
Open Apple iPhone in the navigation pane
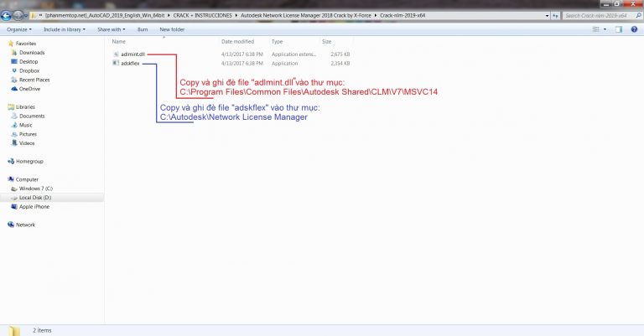(x=34, y=207)
